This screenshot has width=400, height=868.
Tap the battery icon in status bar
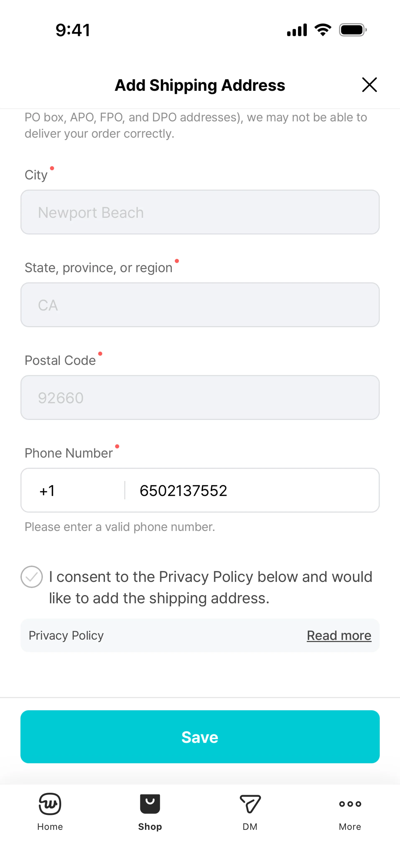click(352, 30)
